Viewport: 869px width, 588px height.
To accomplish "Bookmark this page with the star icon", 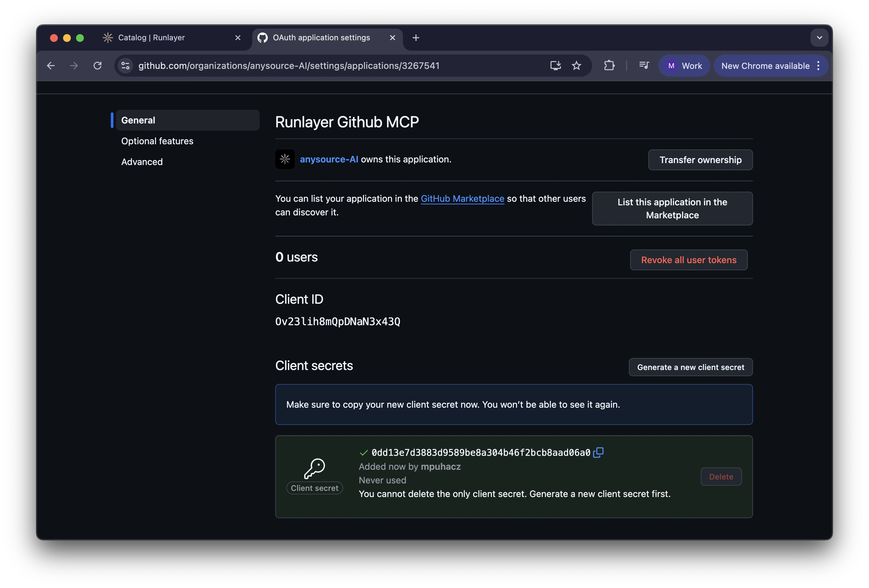I will click(x=576, y=66).
